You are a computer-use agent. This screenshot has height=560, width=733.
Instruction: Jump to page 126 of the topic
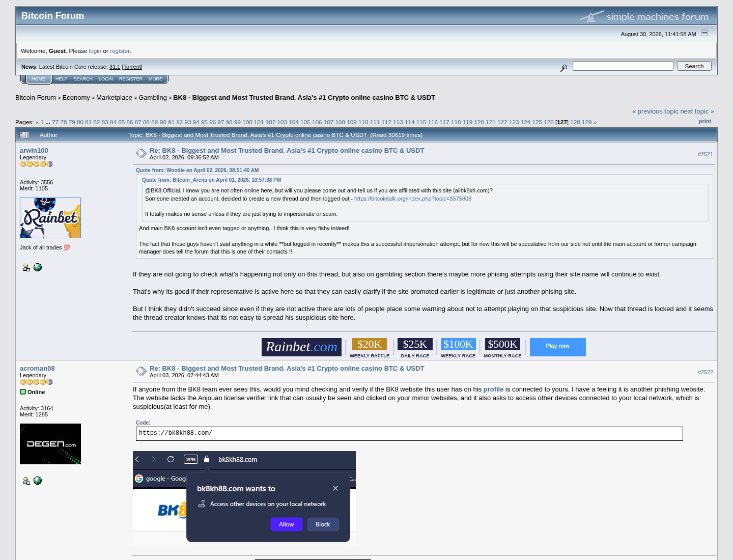point(549,122)
